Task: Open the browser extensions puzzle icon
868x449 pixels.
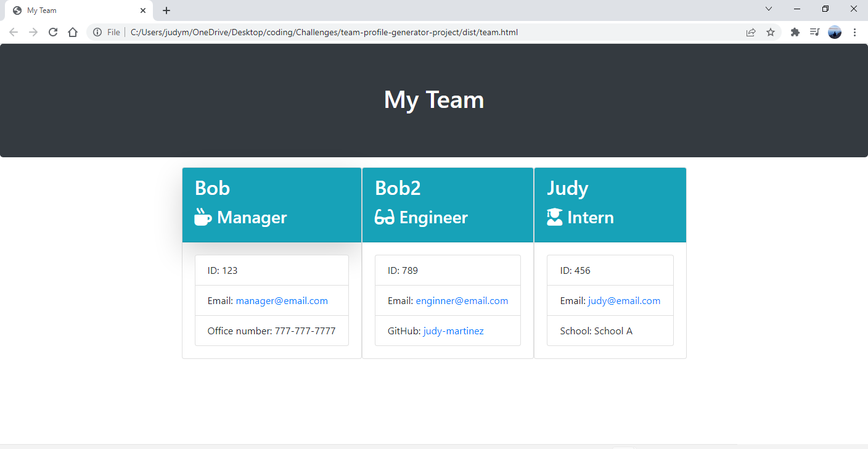Action: pos(795,31)
